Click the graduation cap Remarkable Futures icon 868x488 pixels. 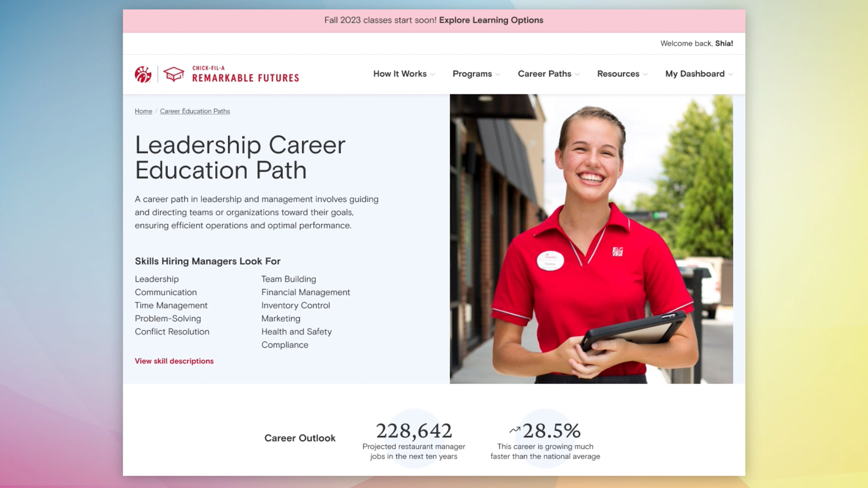[x=174, y=74]
